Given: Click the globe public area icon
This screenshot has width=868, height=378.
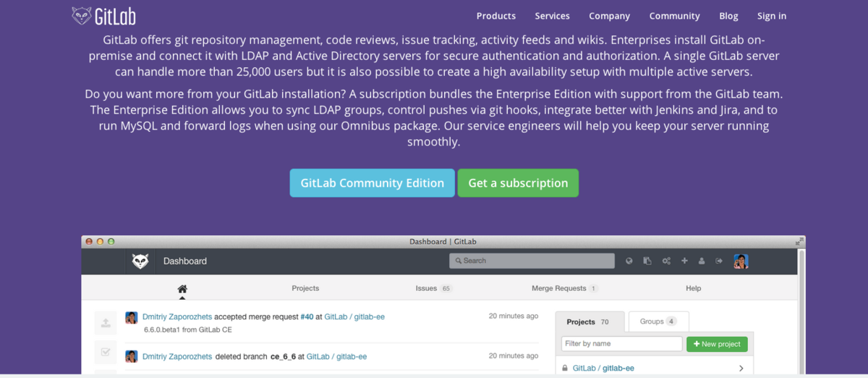Looking at the screenshot, I should [629, 261].
